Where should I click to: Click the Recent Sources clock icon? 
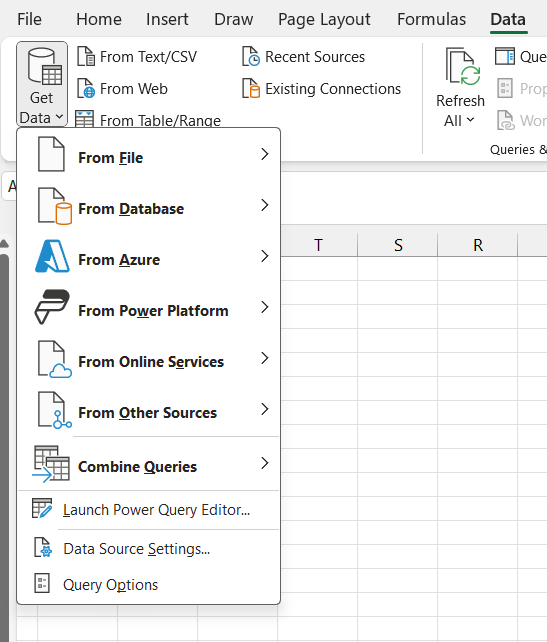[x=251, y=57]
